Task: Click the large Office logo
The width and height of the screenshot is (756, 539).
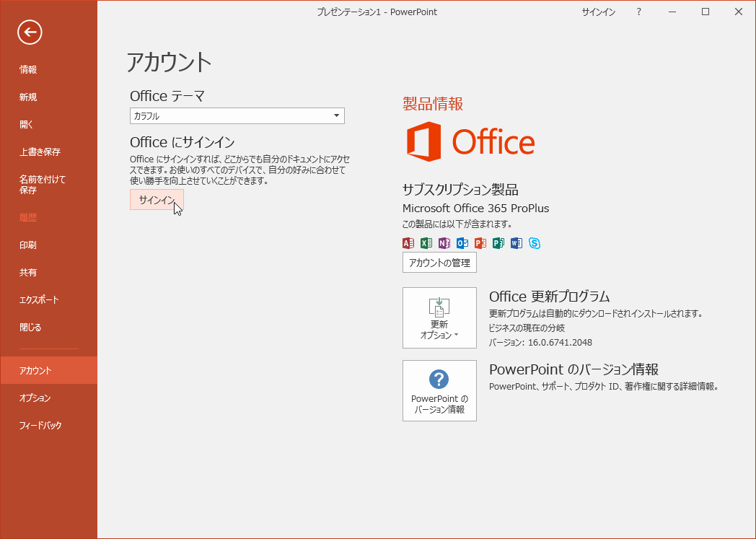Action: [x=470, y=141]
